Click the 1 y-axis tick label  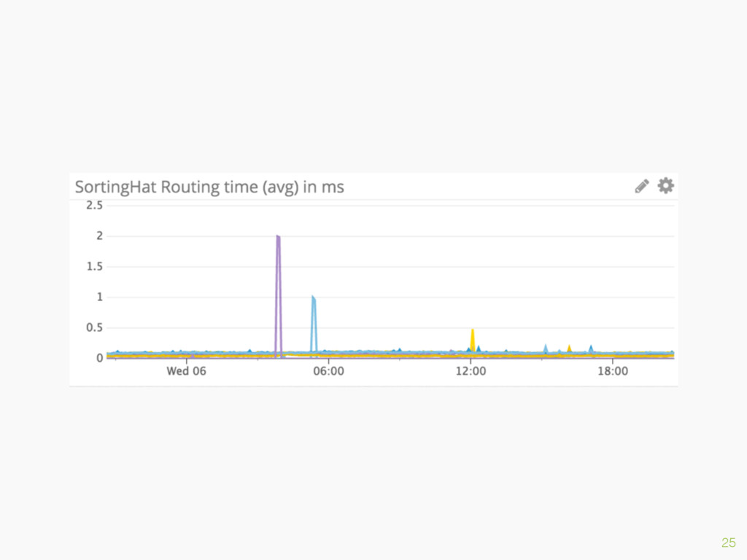(99, 297)
